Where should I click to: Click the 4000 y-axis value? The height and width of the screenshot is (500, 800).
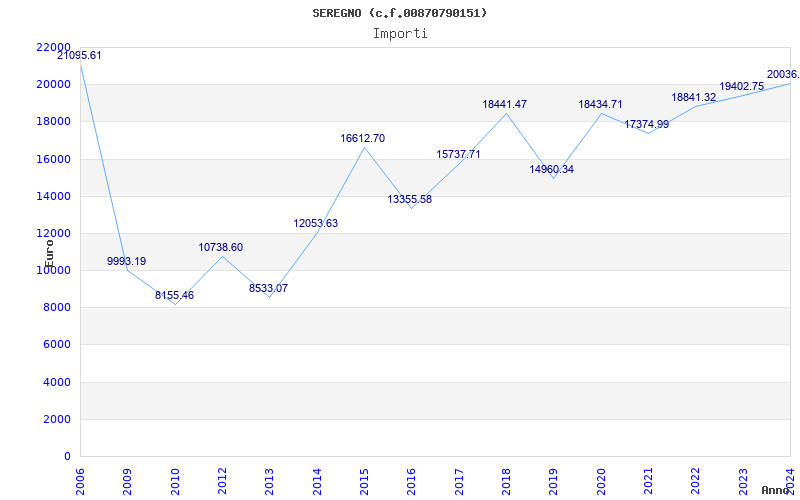coord(56,382)
